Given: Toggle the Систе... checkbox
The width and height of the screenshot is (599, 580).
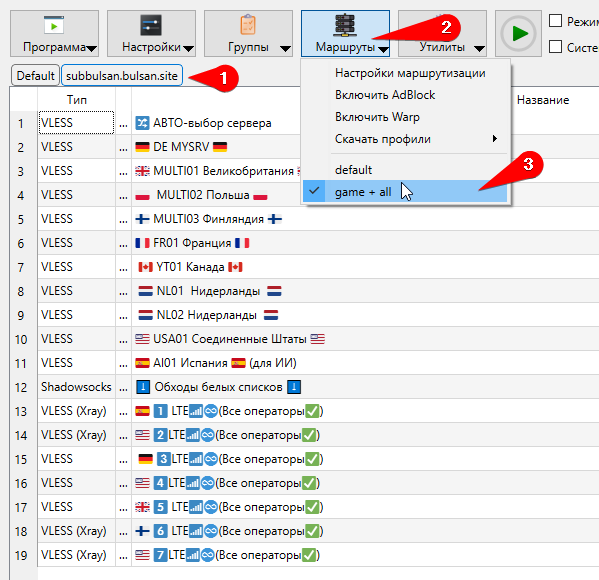Looking at the screenshot, I should pyautogui.click(x=555, y=47).
